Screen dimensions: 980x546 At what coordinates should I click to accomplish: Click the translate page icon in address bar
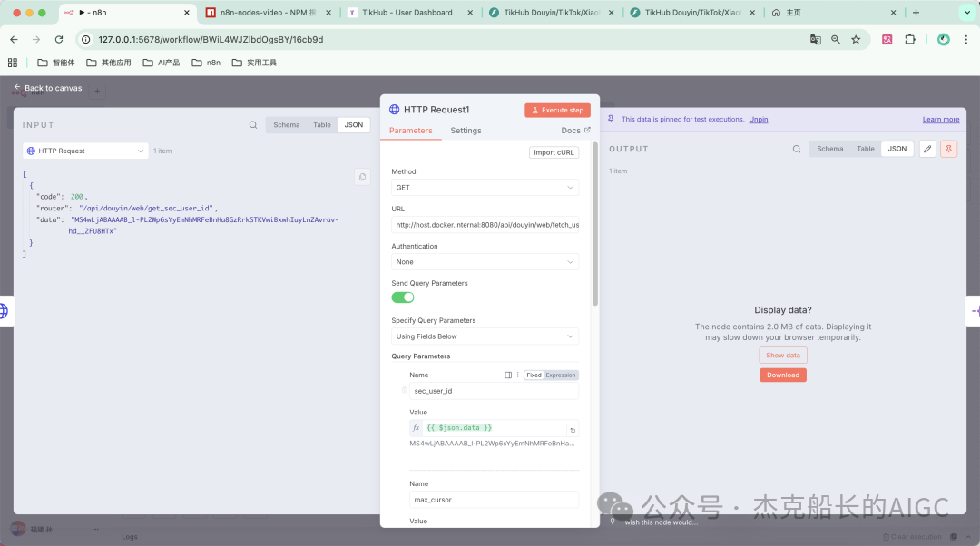point(816,39)
